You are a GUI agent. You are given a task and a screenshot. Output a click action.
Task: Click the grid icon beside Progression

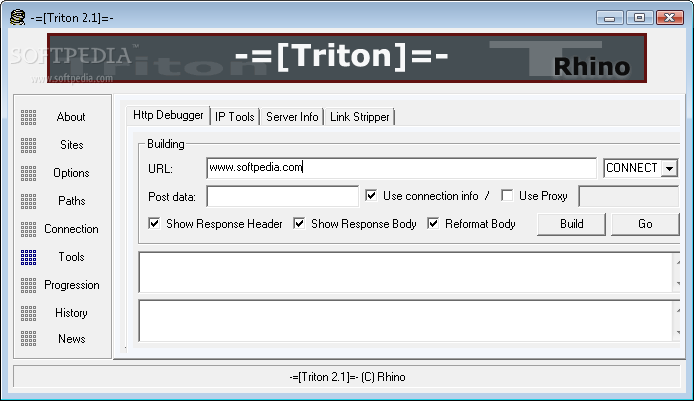(x=28, y=285)
